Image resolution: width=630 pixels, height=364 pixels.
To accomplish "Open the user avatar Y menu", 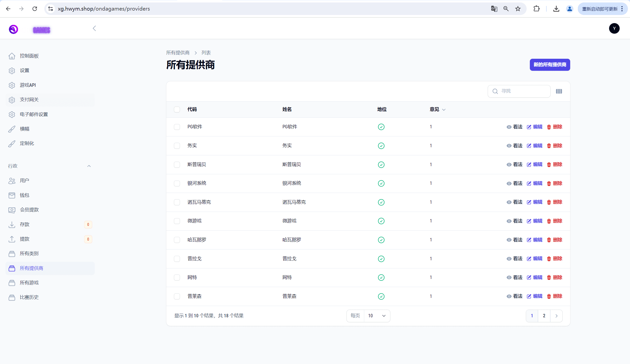I will point(614,29).
